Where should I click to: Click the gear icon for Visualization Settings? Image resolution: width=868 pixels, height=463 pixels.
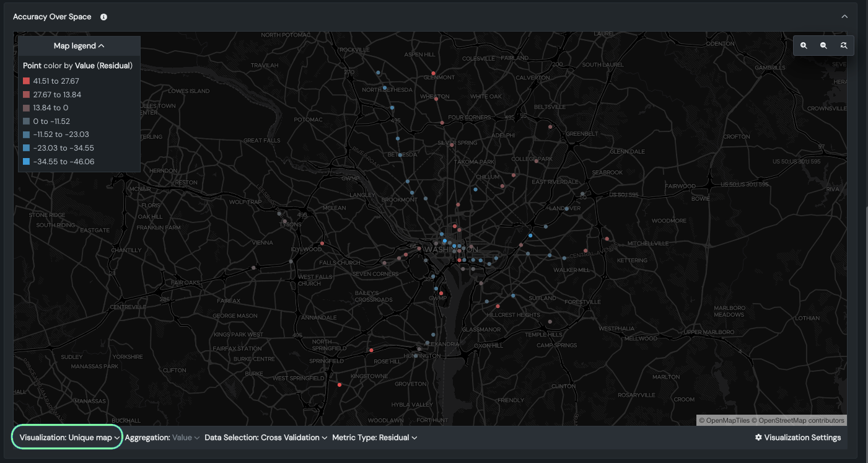click(x=758, y=438)
